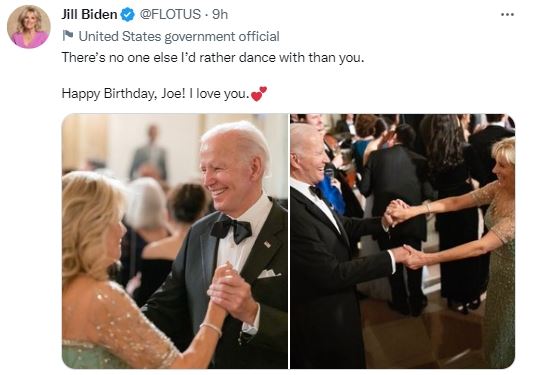The height and width of the screenshot is (375, 558).
Task: Click the black bow tie in left photo
Action: pyautogui.click(x=231, y=228)
